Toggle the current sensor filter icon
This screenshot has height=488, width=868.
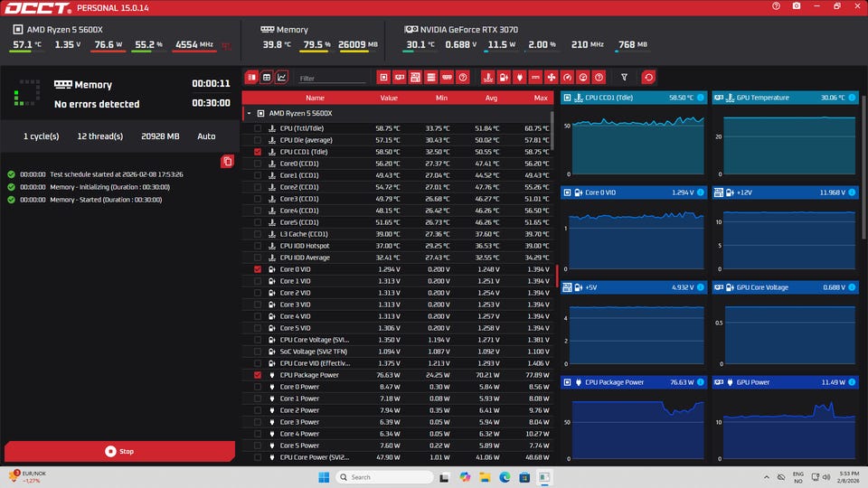tap(535, 78)
